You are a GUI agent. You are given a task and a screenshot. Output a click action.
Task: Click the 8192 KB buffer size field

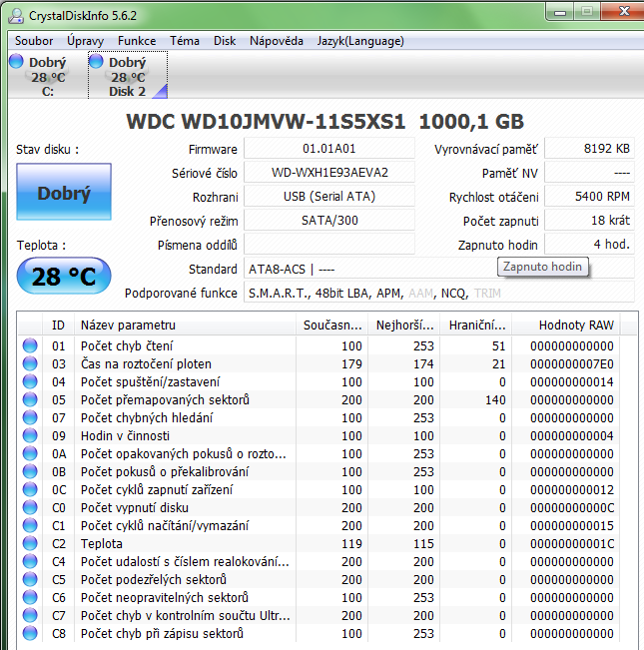click(590, 149)
